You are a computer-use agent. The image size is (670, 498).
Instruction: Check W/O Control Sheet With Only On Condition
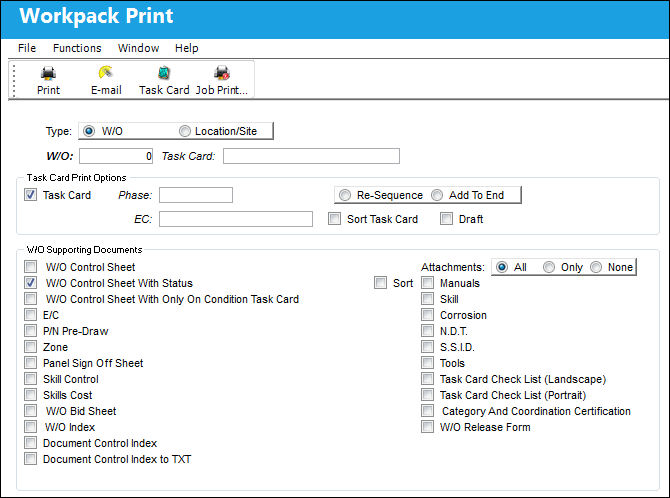(x=30, y=298)
